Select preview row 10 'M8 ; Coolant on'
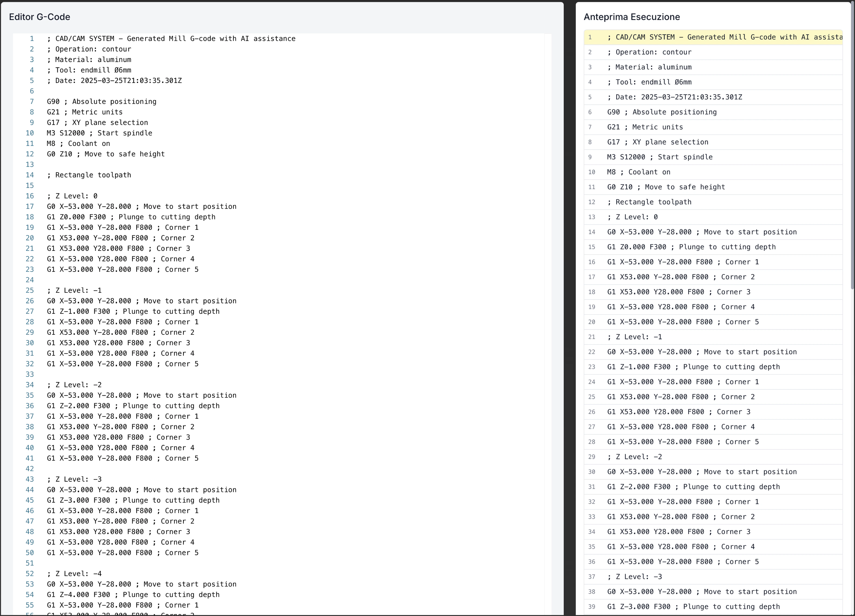The height and width of the screenshot is (616, 855). tap(713, 172)
